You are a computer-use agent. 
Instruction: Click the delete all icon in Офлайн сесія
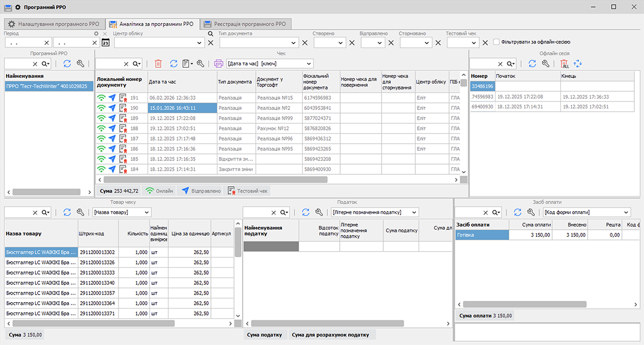565,63
